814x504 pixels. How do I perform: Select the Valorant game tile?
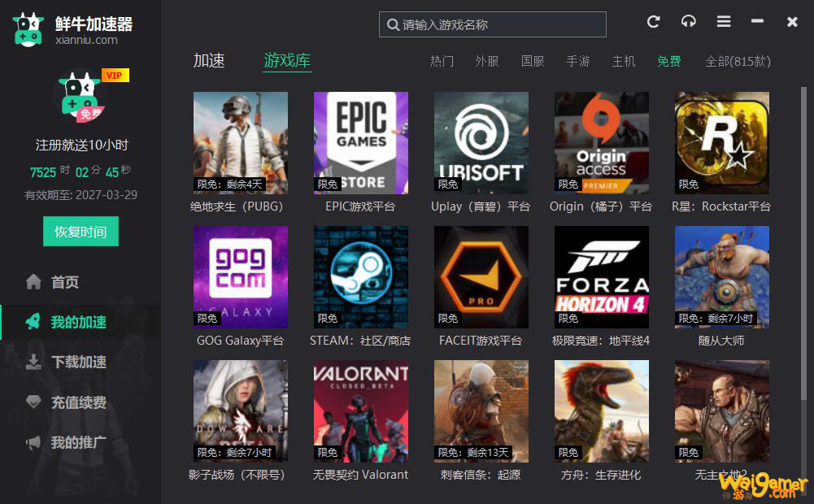pyautogui.click(x=361, y=411)
